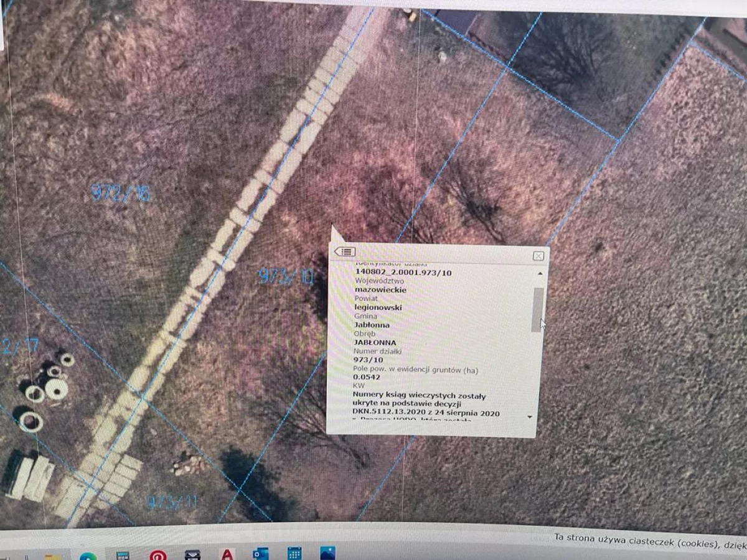Open Calculator from taskbar
The width and height of the screenshot is (747, 560).
coord(123,555)
